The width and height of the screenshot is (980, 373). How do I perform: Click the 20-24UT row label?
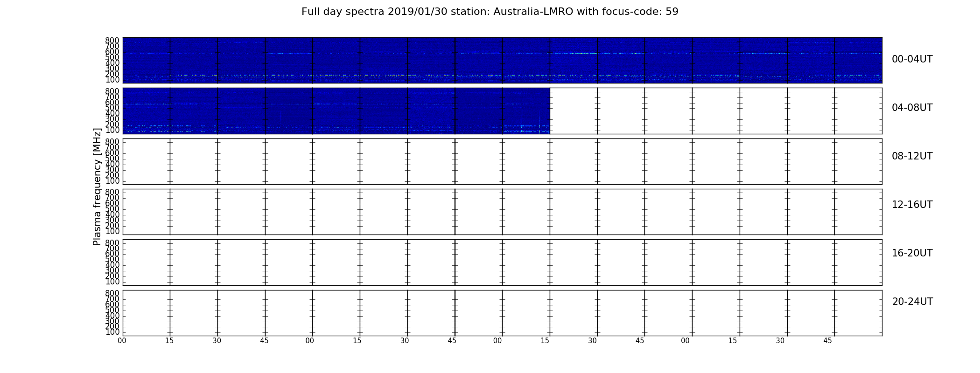912,302
